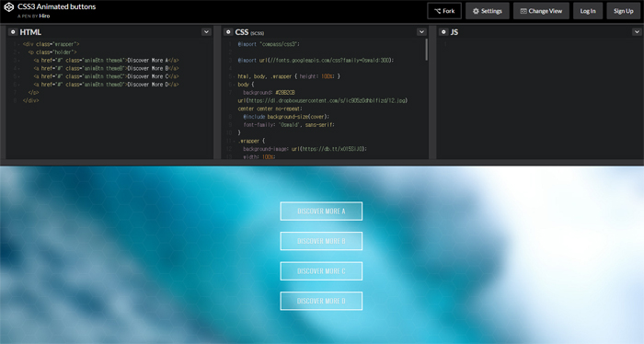Click the Change View button

click(541, 11)
